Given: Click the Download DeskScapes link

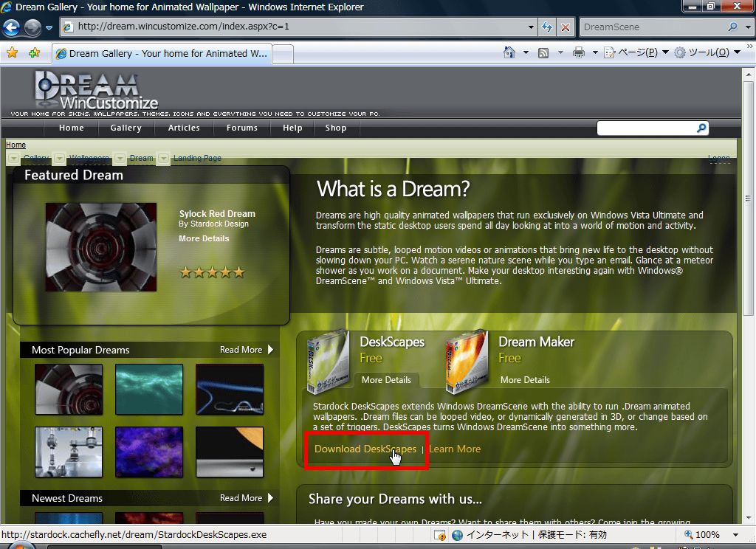Looking at the screenshot, I should pyautogui.click(x=365, y=449).
